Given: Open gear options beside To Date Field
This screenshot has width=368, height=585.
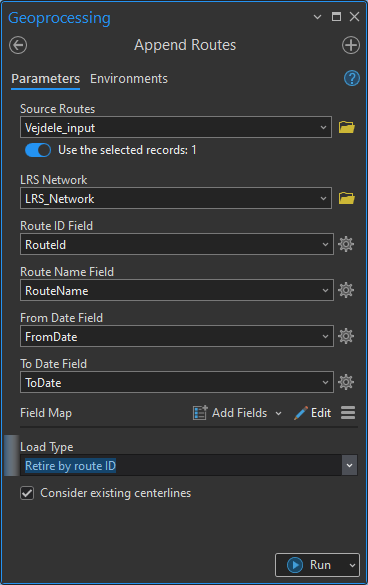Looking at the screenshot, I should 346,382.
